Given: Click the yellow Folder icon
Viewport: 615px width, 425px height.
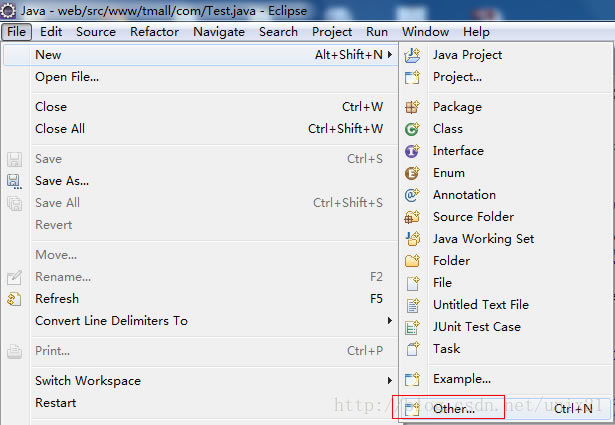Looking at the screenshot, I should [412, 261].
